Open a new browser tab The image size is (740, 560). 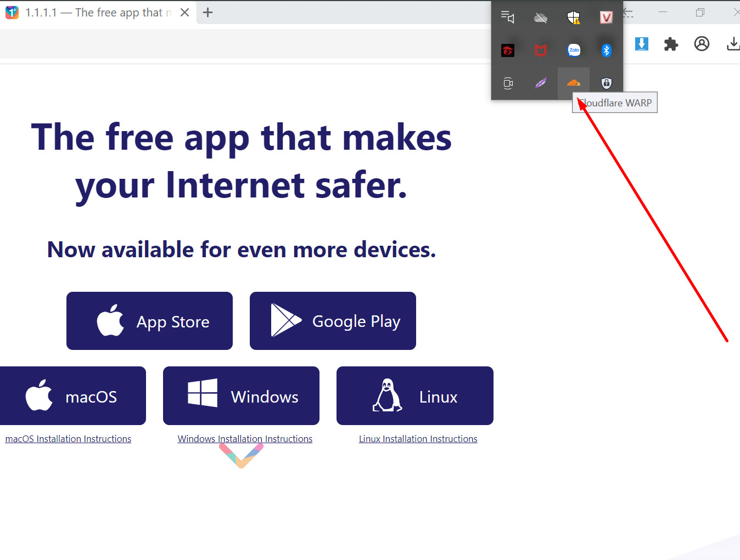coord(208,13)
